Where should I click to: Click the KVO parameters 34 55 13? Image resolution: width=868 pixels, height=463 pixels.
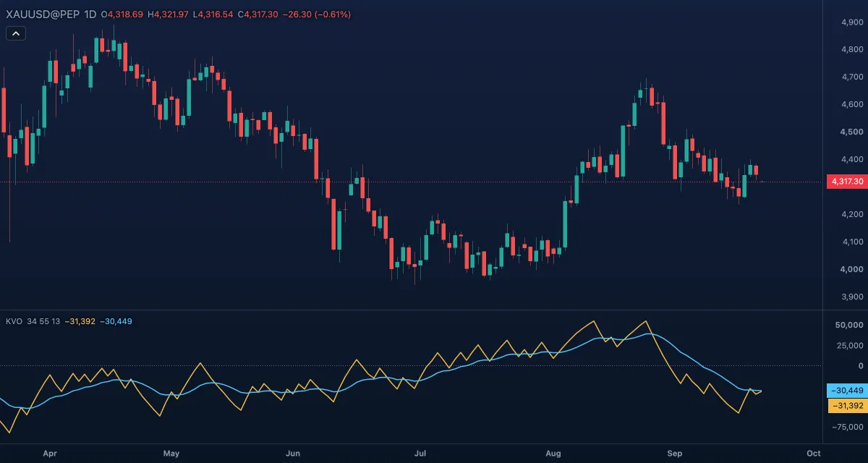tap(43, 321)
